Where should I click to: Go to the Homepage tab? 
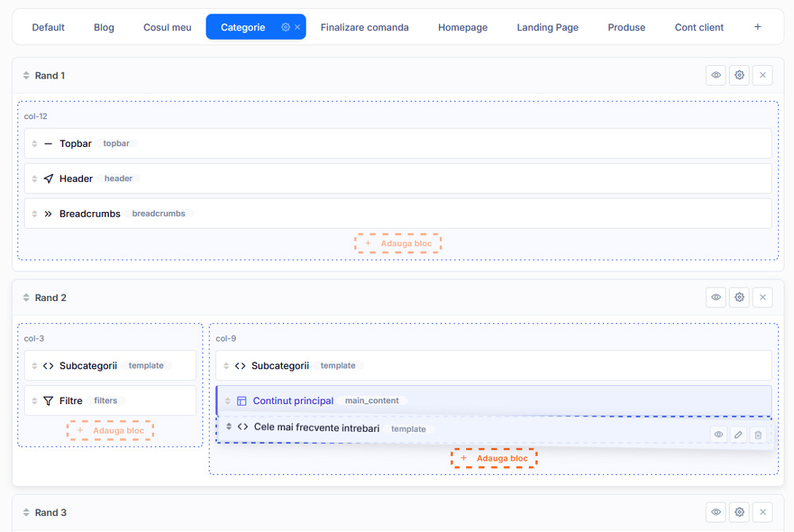click(463, 27)
